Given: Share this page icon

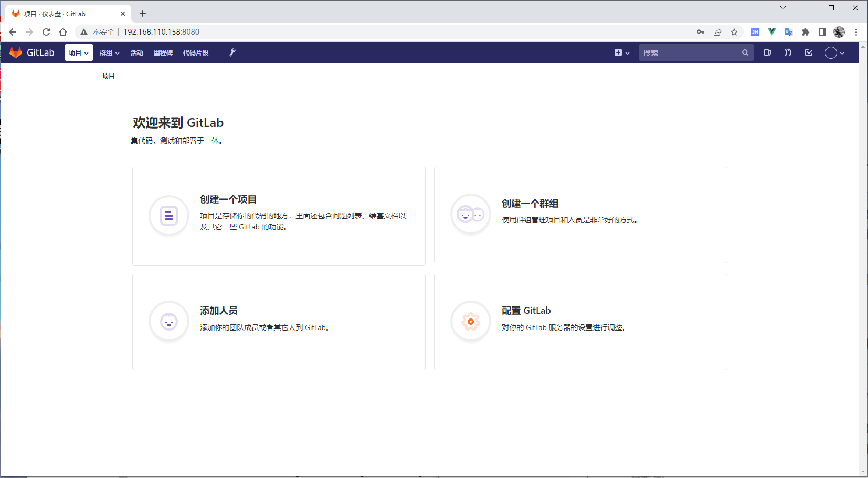Looking at the screenshot, I should pyautogui.click(x=717, y=32).
